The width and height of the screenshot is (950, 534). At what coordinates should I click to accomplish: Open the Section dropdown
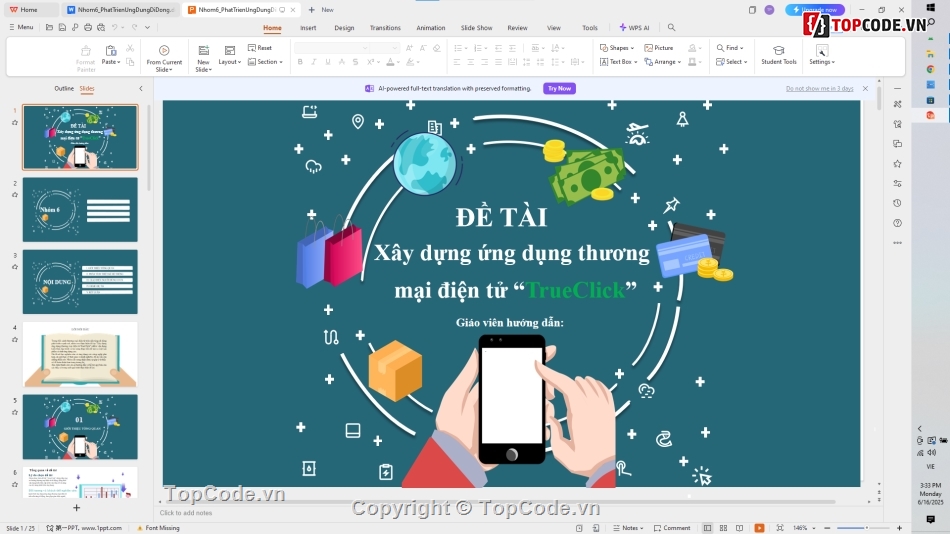[265, 62]
